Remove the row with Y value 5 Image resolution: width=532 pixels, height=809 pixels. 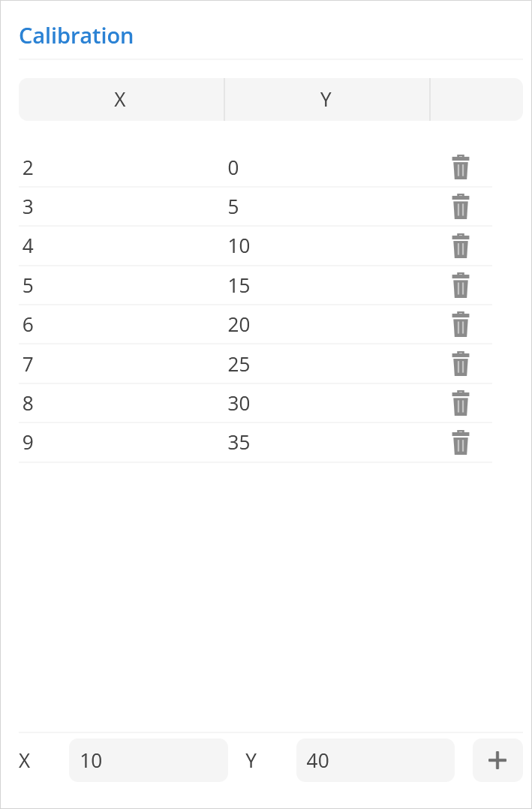click(x=460, y=206)
